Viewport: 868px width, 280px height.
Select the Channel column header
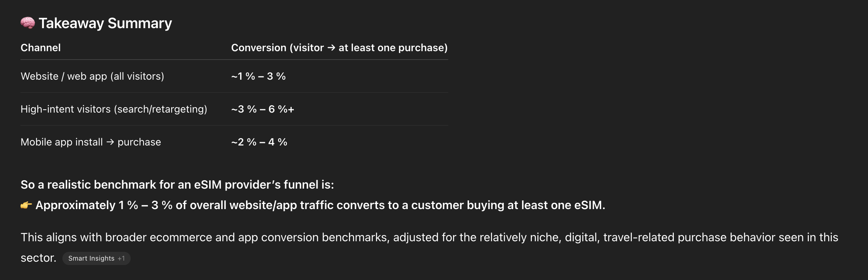pos(41,48)
